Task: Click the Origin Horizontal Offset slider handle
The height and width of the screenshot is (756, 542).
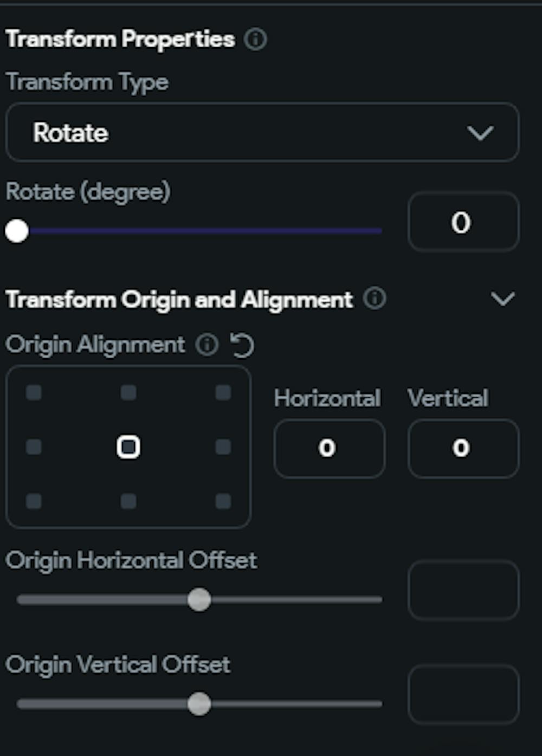Action: [200, 599]
